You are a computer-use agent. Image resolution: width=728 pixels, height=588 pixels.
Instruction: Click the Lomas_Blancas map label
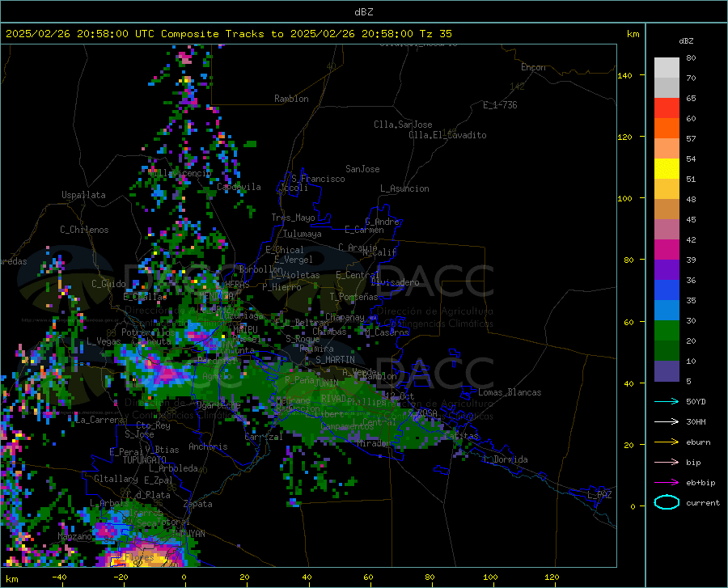510,392
